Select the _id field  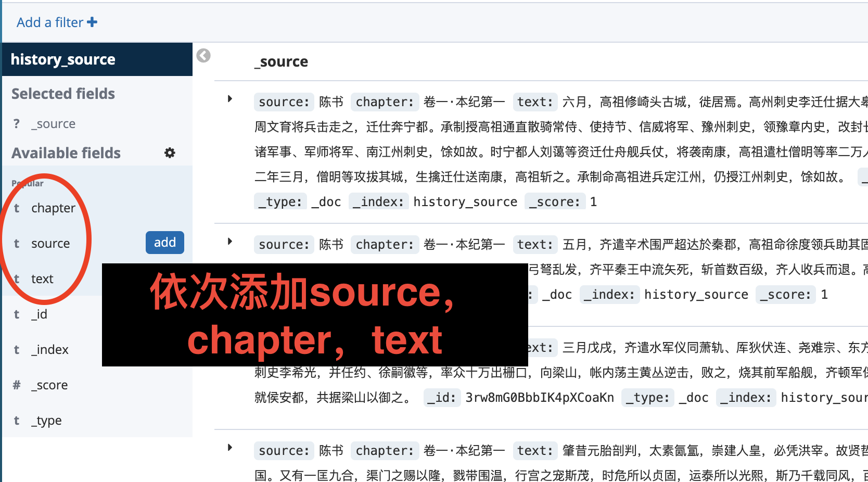coord(39,314)
